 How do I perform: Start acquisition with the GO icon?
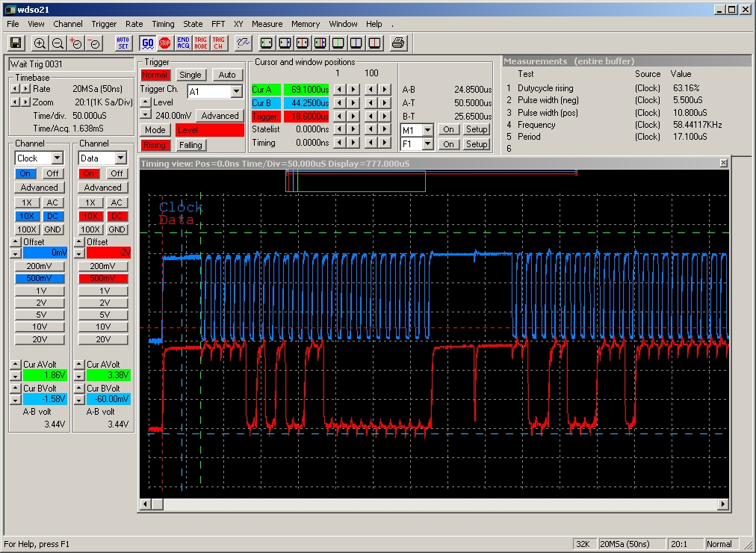click(147, 43)
